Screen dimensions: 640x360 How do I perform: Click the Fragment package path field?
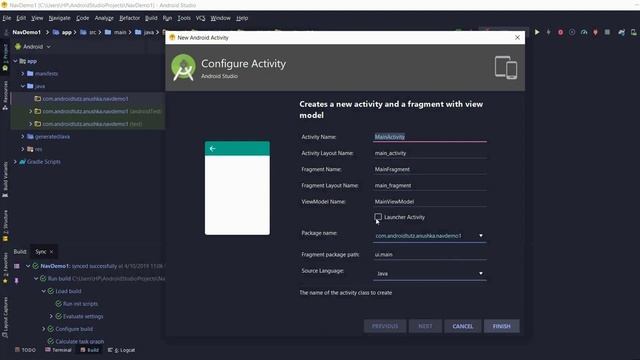[x=429, y=254]
